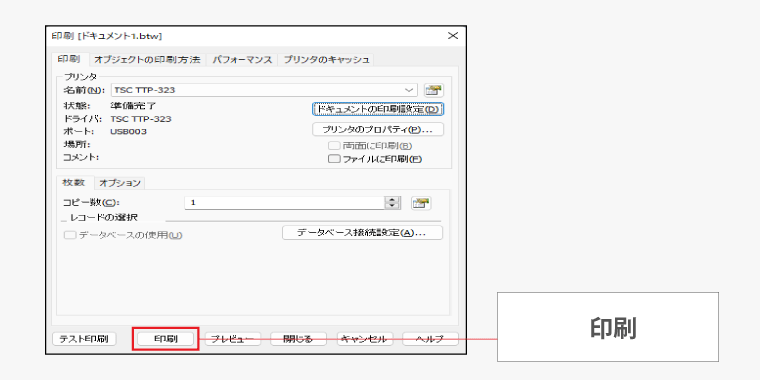The height and width of the screenshot is (380, 760).
Task: Open プリンタのプロパティ button
Action: [378, 129]
